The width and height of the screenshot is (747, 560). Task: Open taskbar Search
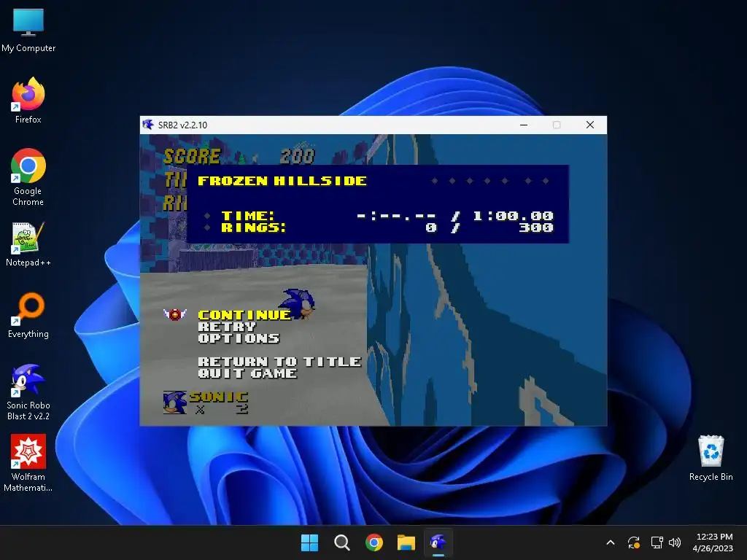(341, 542)
